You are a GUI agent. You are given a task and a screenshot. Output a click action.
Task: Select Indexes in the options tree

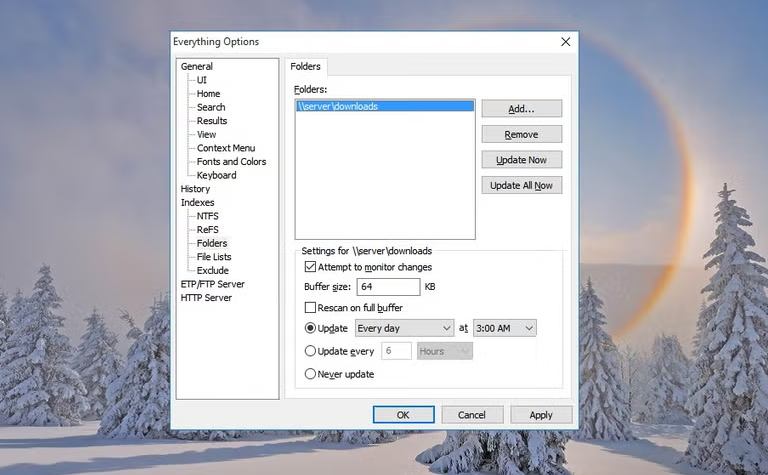point(197,202)
